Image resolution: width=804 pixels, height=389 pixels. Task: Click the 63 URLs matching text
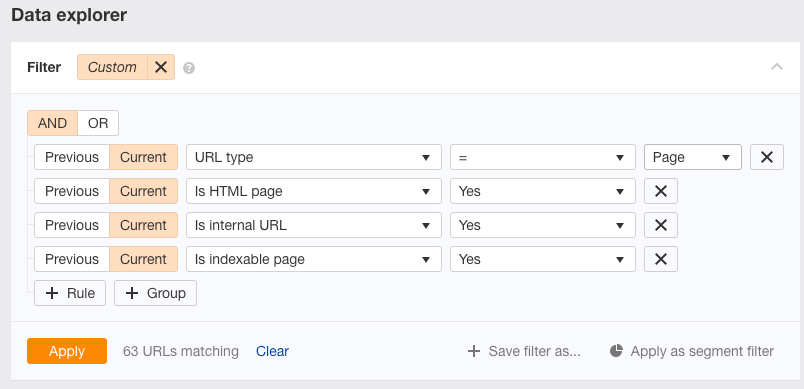[x=180, y=351]
